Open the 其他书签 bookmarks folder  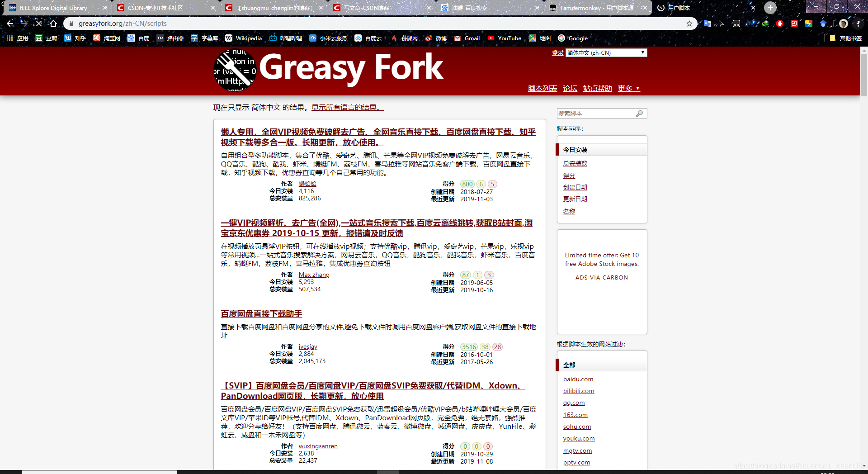[845, 38]
